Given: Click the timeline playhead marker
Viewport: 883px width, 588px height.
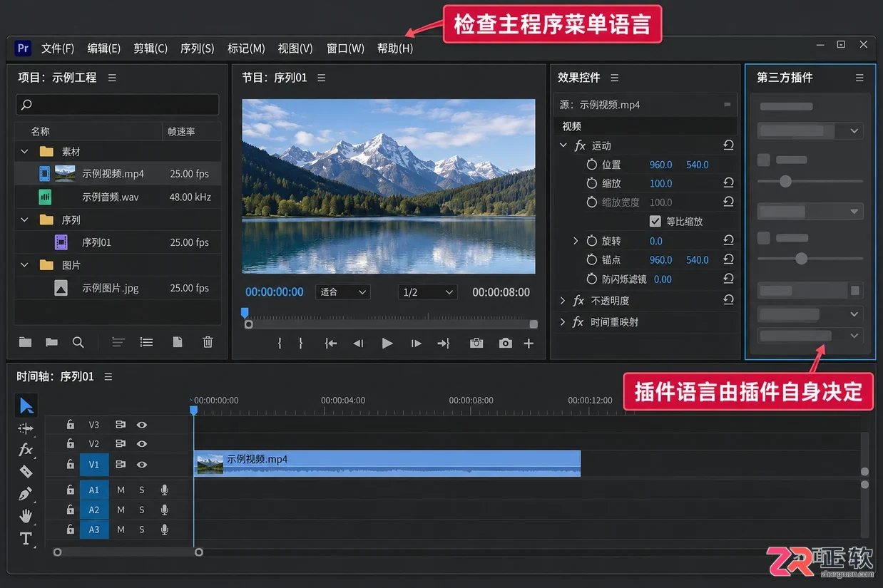Looking at the screenshot, I should (x=193, y=410).
